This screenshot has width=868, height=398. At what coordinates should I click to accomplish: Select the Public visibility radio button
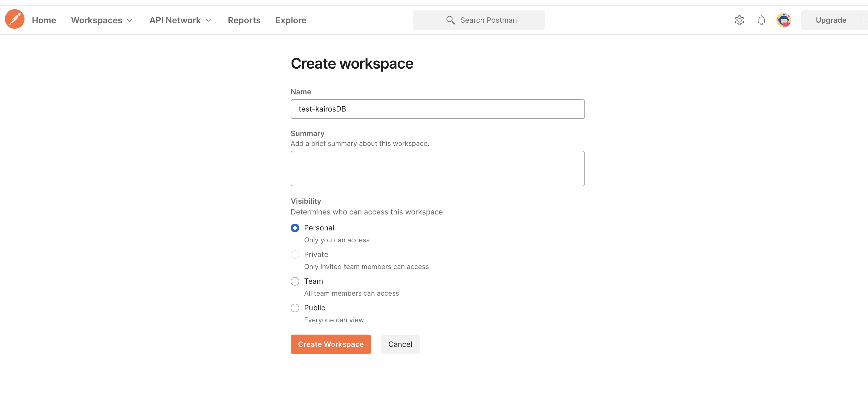tap(295, 307)
